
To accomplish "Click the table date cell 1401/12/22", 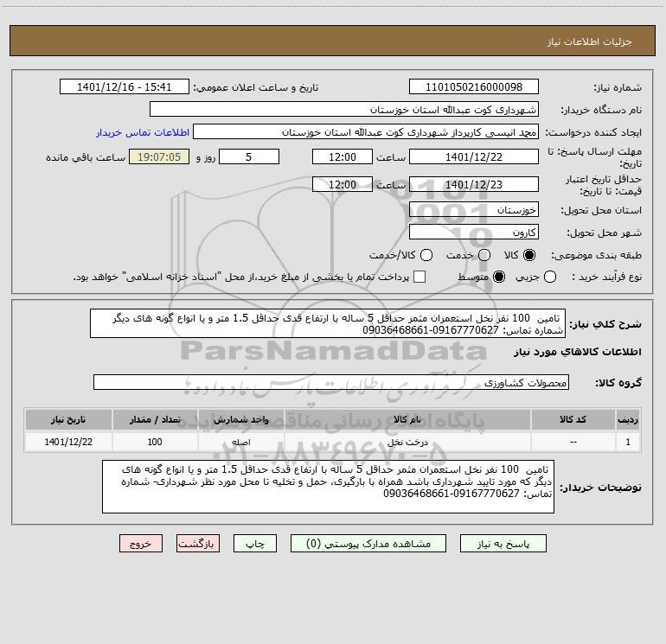I will (68, 442).
